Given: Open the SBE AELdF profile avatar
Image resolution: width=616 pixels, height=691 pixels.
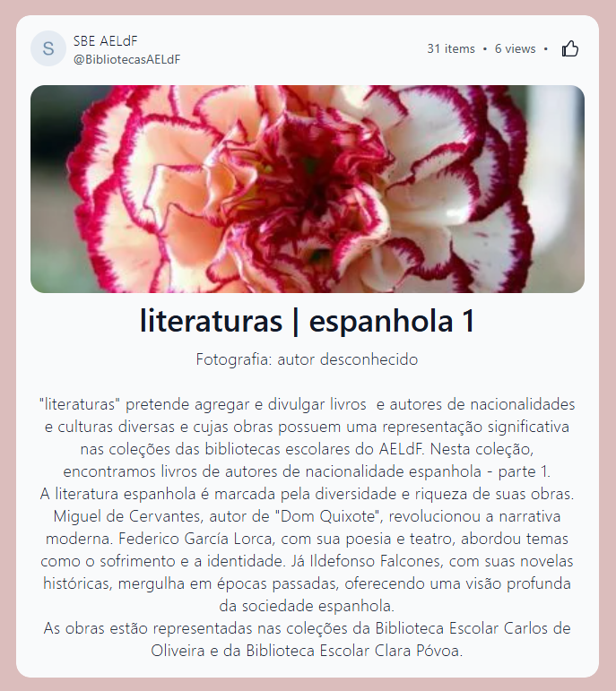Looking at the screenshot, I should [x=48, y=48].
